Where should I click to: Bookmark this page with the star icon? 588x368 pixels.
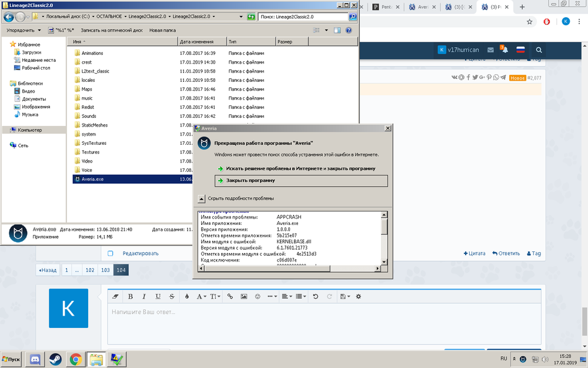coord(529,22)
